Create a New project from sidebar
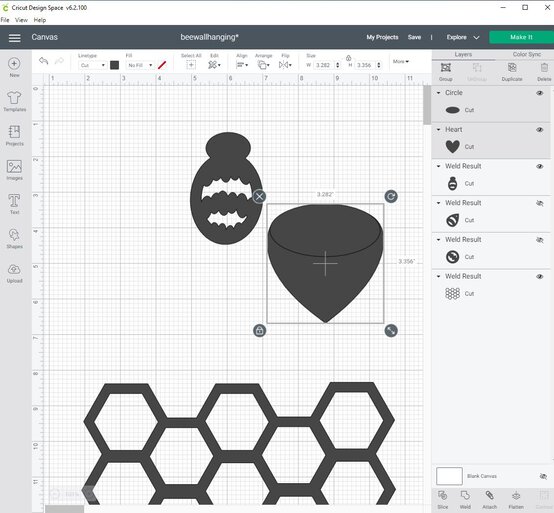Viewport: 554px width, 513px height. pos(14,67)
